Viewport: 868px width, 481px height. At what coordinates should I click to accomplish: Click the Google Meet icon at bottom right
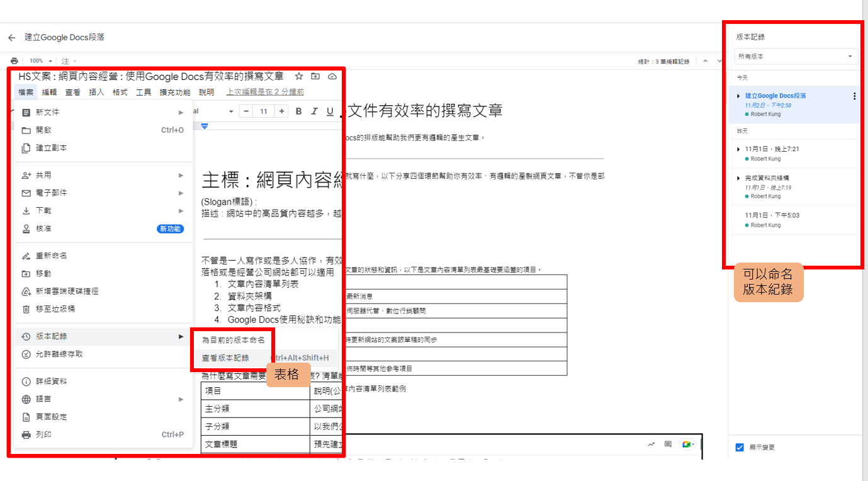click(x=689, y=444)
